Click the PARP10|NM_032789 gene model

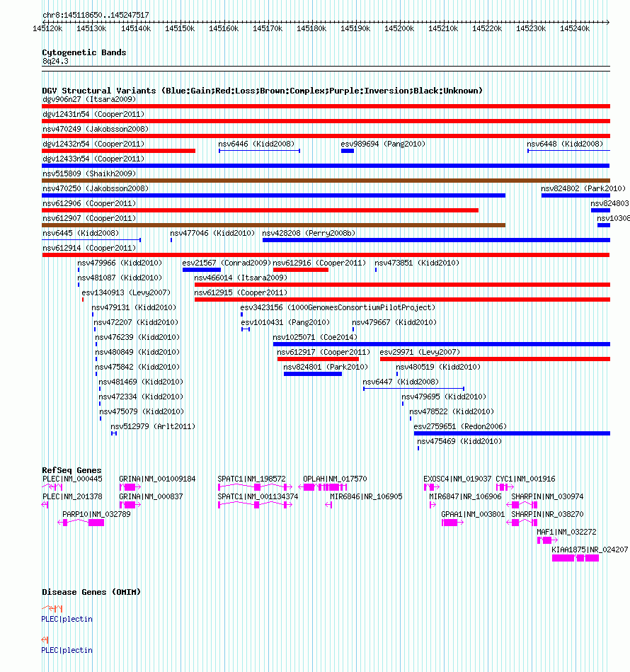(81, 523)
